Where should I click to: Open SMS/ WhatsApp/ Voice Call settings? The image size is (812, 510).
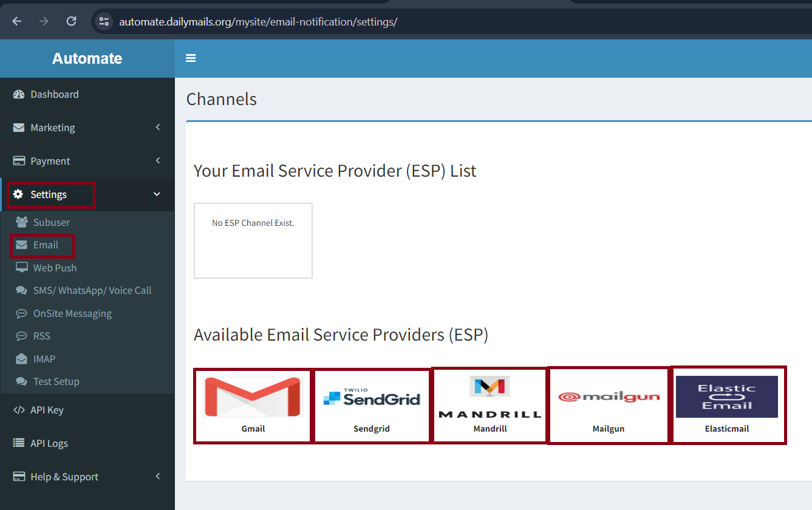pos(92,290)
